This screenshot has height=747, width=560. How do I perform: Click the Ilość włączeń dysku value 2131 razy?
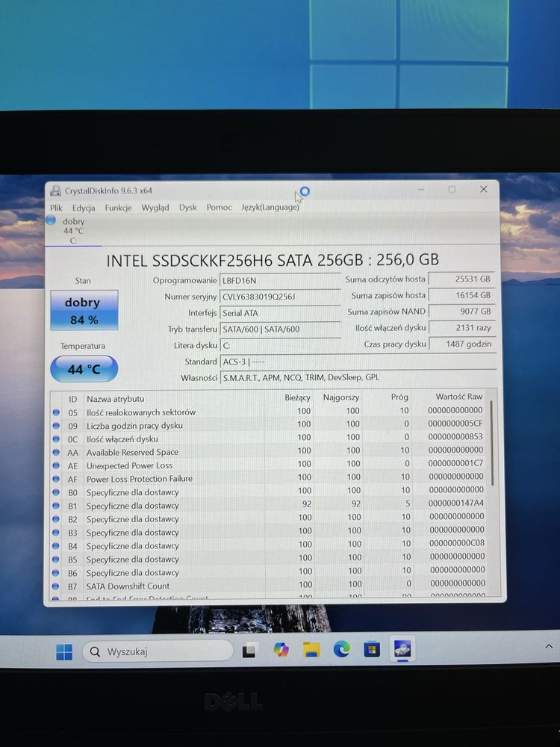(x=461, y=328)
